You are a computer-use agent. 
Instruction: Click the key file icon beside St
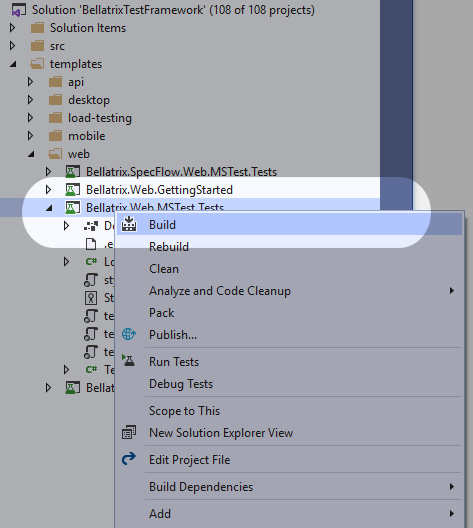pos(91,298)
